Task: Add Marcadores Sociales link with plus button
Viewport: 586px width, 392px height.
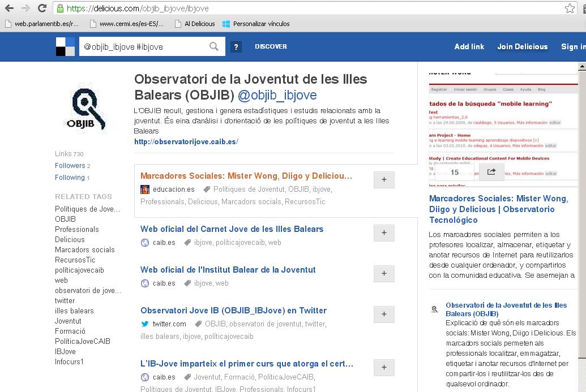Action: [x=384, y=179]
